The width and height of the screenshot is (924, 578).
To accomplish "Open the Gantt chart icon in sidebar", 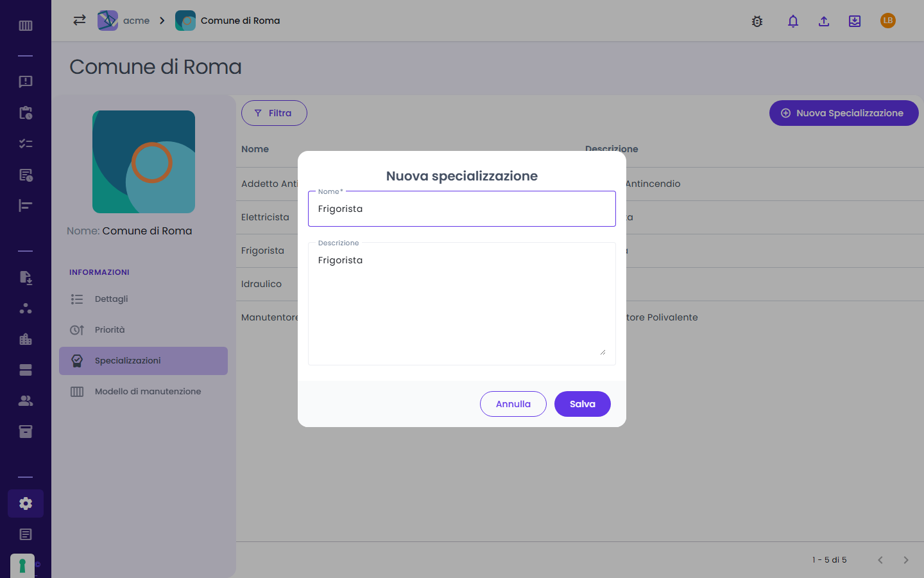I will pos(26,206).
